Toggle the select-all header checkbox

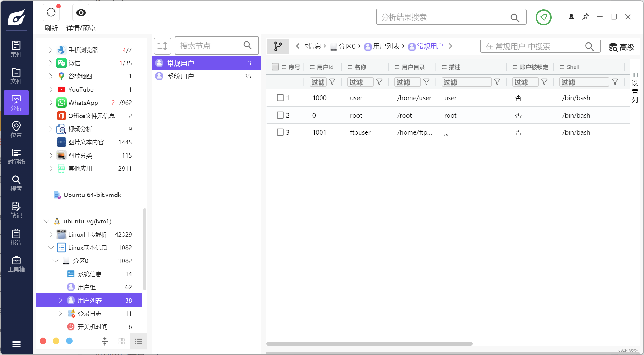click(x=275, y=67)
